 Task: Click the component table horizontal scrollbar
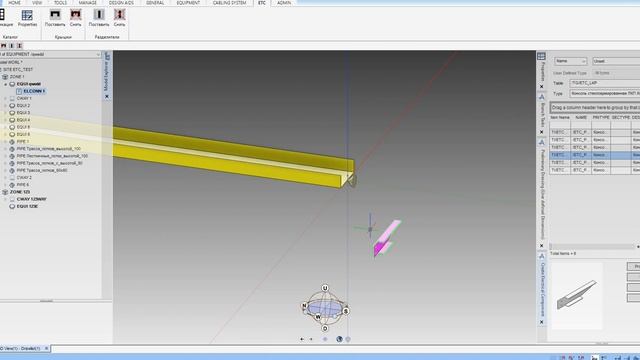(594, 247)
